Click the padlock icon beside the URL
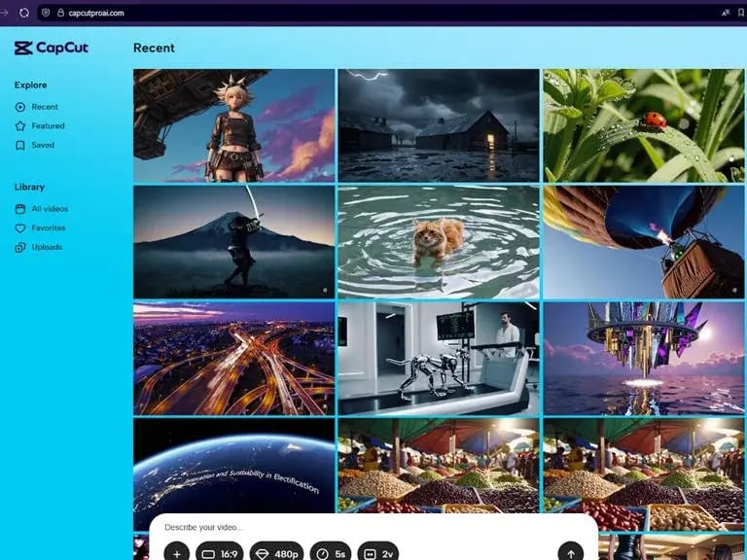This screenshot has width=747, height=560. tap(60, 13)
